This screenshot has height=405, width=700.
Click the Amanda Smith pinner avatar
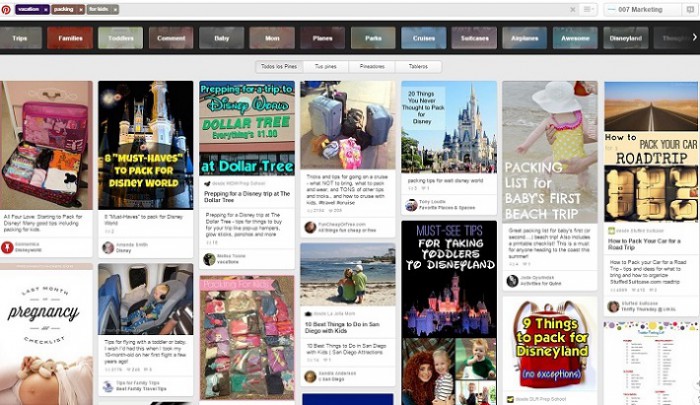pos(108,247)
